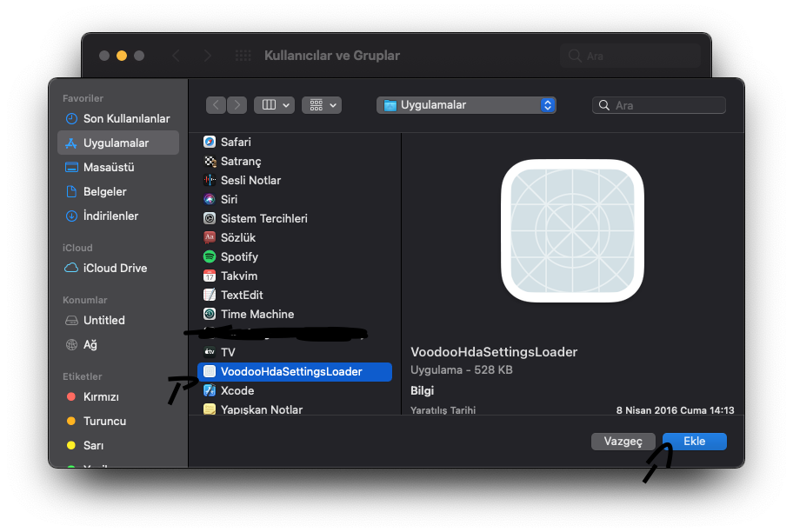Screen dimensions: 793x532
Task: Select the Kırmızı red tag
Action: [101, 396]
